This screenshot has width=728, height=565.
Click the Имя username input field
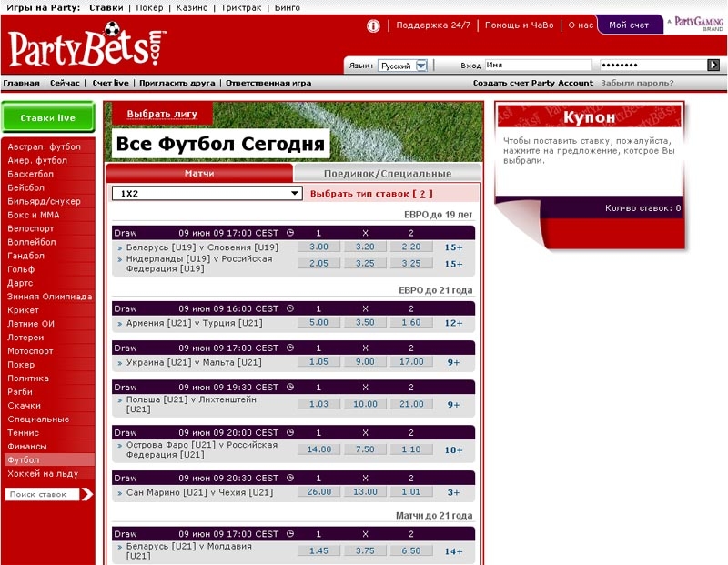tap(541, 66)
